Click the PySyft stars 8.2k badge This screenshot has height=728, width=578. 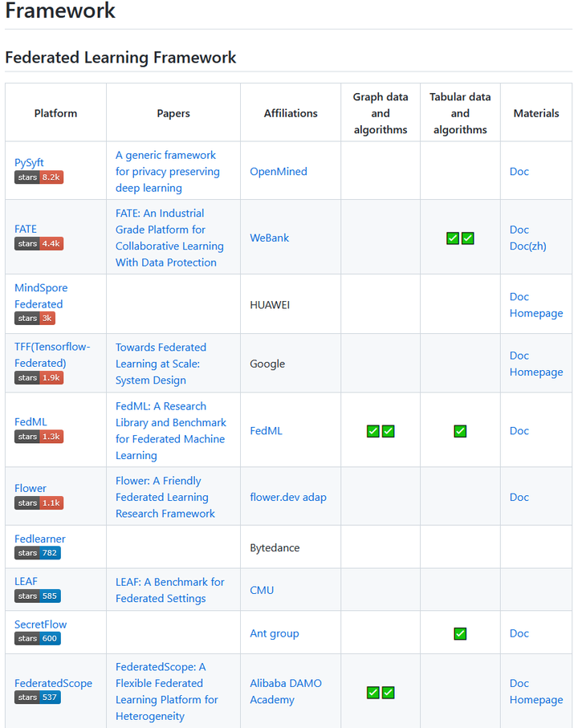coord(39,177)
